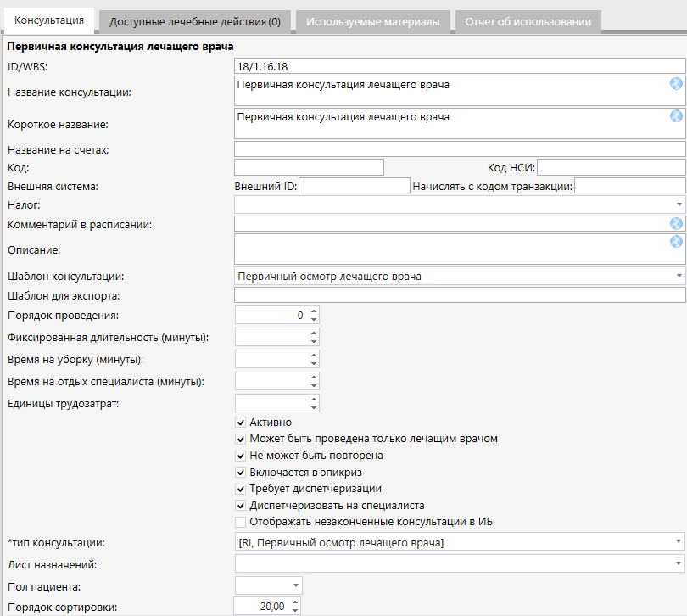Go to Отчет об использовании tab
This screenshot has height=616, width=687.
tap(528, 22)
